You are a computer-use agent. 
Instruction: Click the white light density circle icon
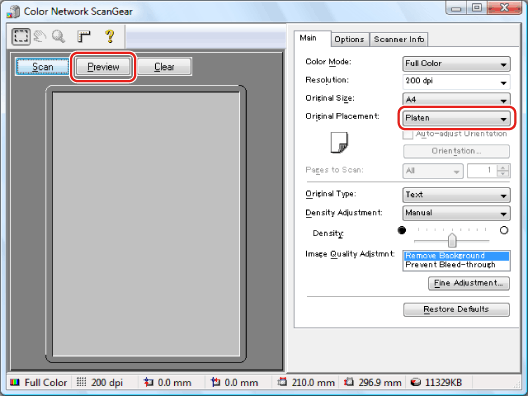pyautogui.click(x=504, y=230)
